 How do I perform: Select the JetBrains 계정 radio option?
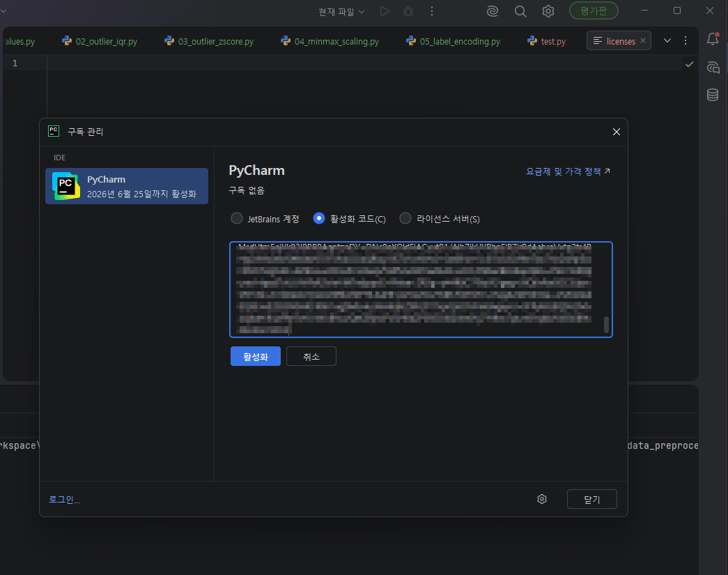click(265, 219)
